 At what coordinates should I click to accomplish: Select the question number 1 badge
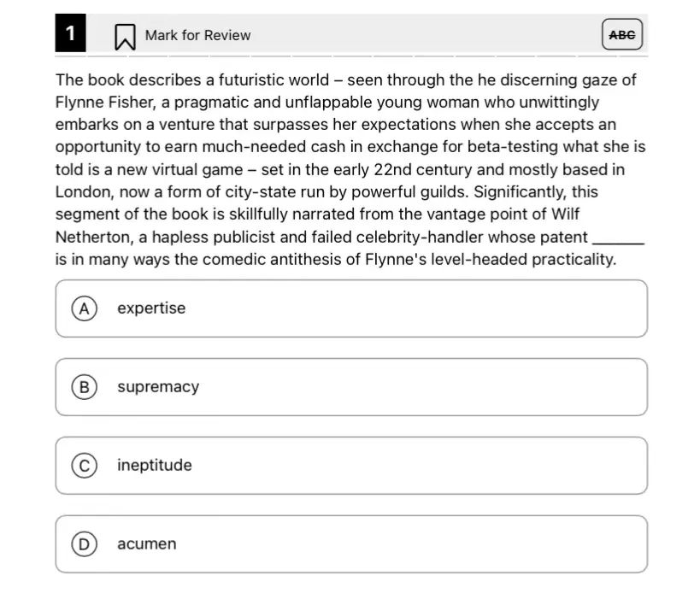coord(71,33)
